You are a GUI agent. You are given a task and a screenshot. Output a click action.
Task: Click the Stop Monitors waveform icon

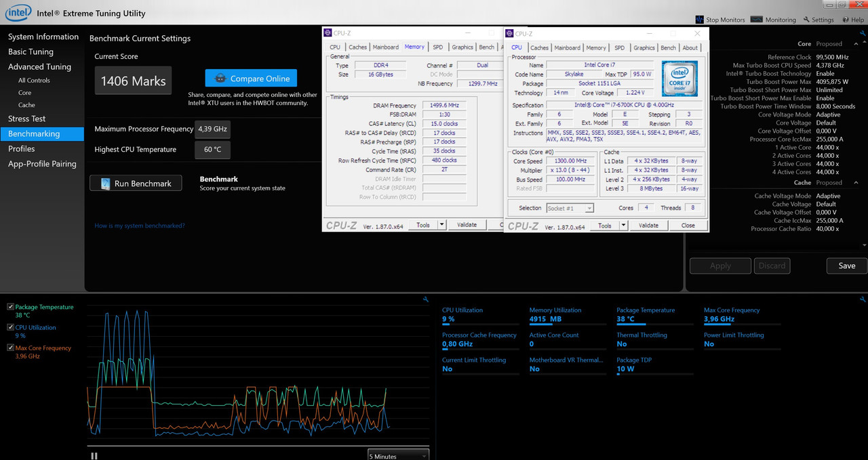700,20
